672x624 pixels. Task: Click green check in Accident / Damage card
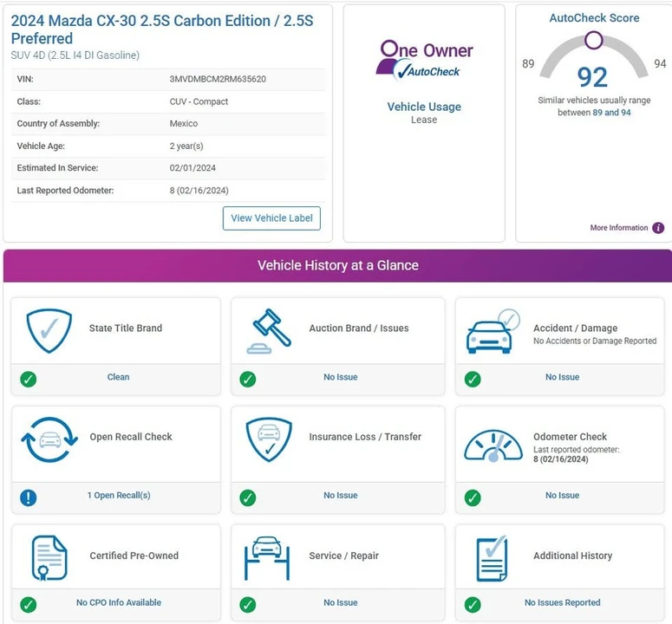point(473,379)
